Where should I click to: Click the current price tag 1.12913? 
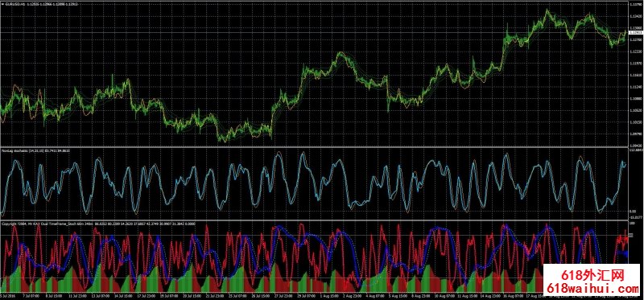click(636, 32)
